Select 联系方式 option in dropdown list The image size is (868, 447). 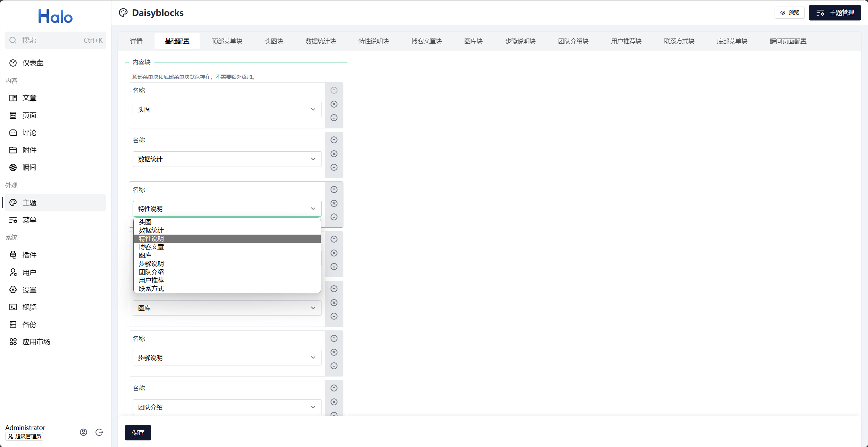pyautogui.click(x=151, y=289)
